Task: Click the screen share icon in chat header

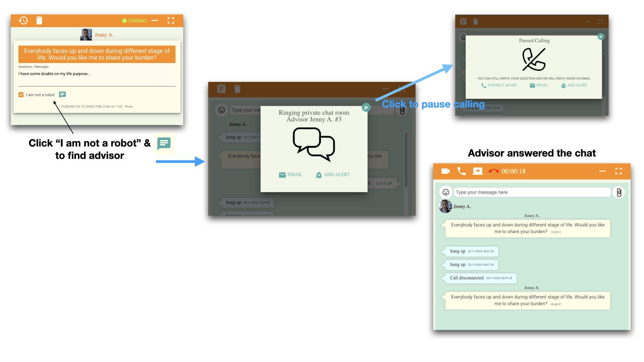Action: tap(478, 171)
